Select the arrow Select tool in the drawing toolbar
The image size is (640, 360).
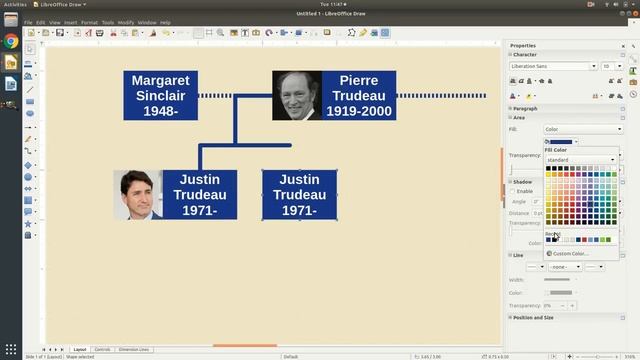point(30,49)
